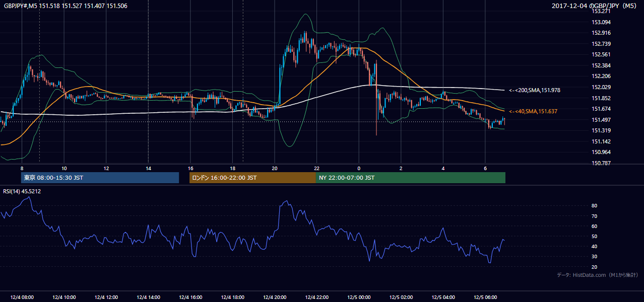This screenshot has height=302, width=644.
Task: Click the RSI(14) 45.5212 indicator label
Action: [x=22, y=191]
